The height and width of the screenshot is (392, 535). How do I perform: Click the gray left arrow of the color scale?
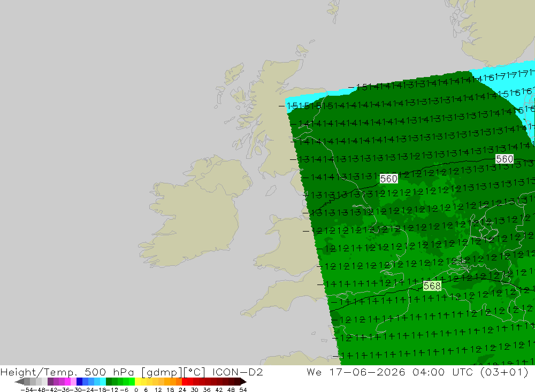point(19,381)
